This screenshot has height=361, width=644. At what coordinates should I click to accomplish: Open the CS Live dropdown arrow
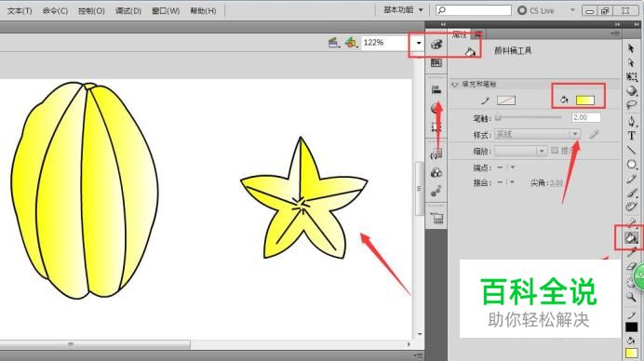[x=572, y=10]
